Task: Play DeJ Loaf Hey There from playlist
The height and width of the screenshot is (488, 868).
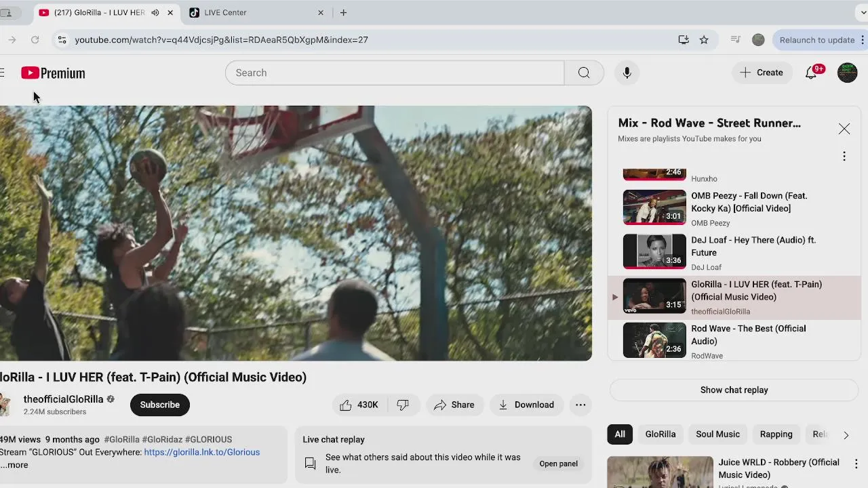Action: click(734, 252)
